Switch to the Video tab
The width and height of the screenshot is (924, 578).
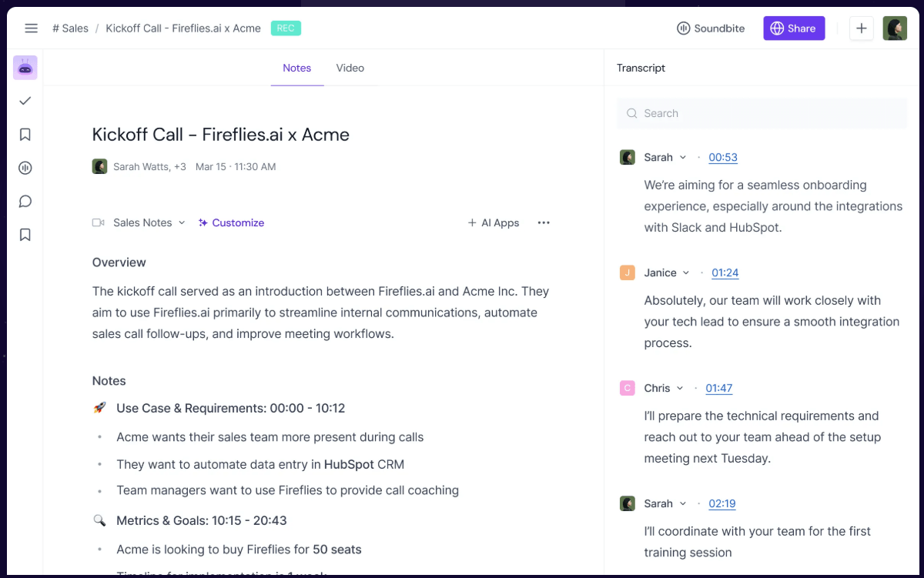click(350, 68)
